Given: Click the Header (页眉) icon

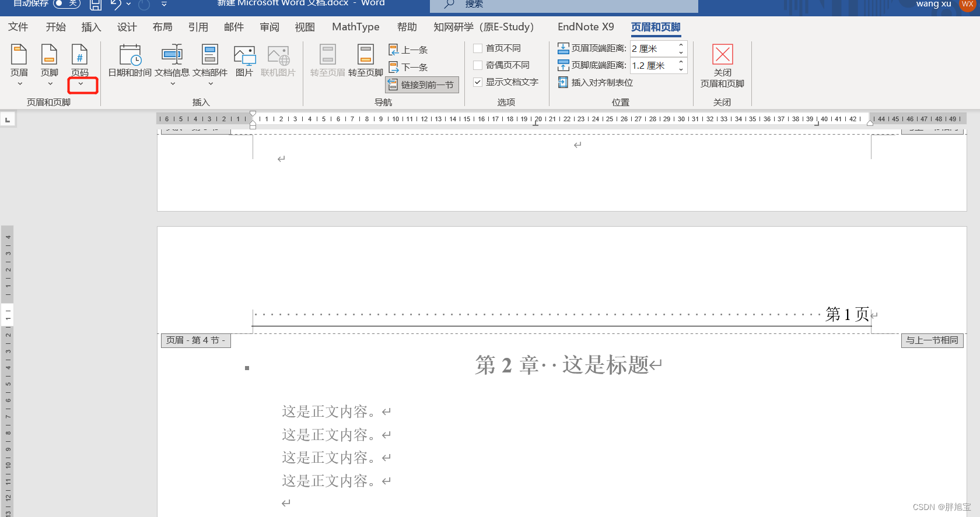Looking at the screenshot, I should (x=19, y=55).
